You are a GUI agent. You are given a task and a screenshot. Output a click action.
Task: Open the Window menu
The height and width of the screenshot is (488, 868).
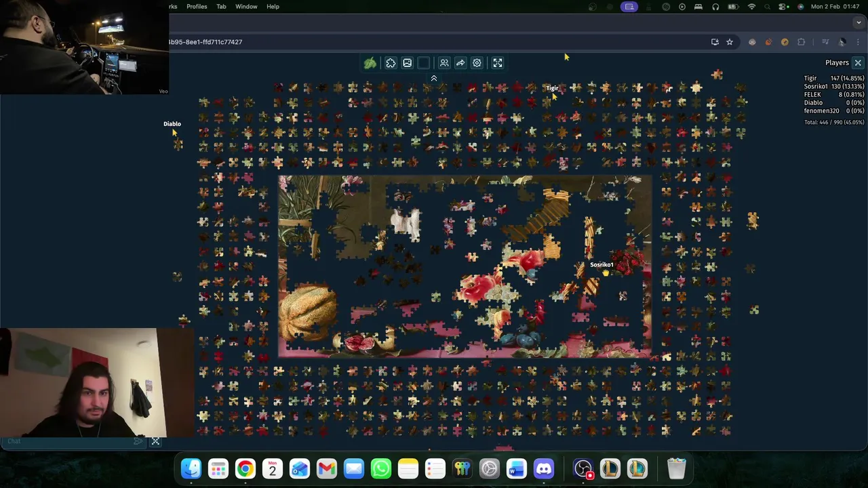[246, 6]
